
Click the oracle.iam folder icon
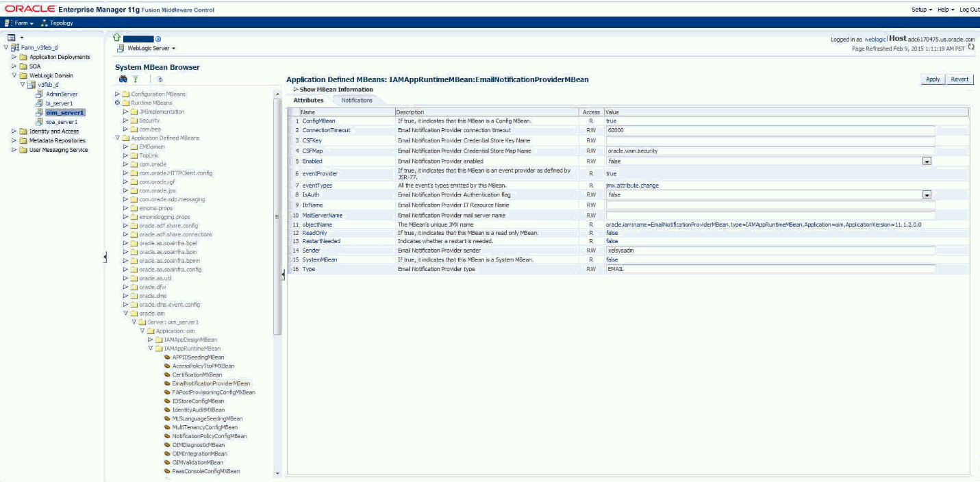[x=134, y=314]
